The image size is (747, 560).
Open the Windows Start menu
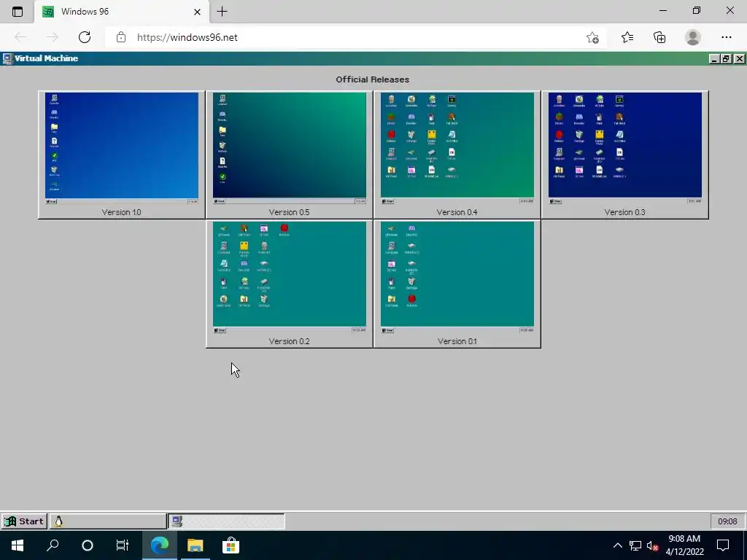(18, 545)
